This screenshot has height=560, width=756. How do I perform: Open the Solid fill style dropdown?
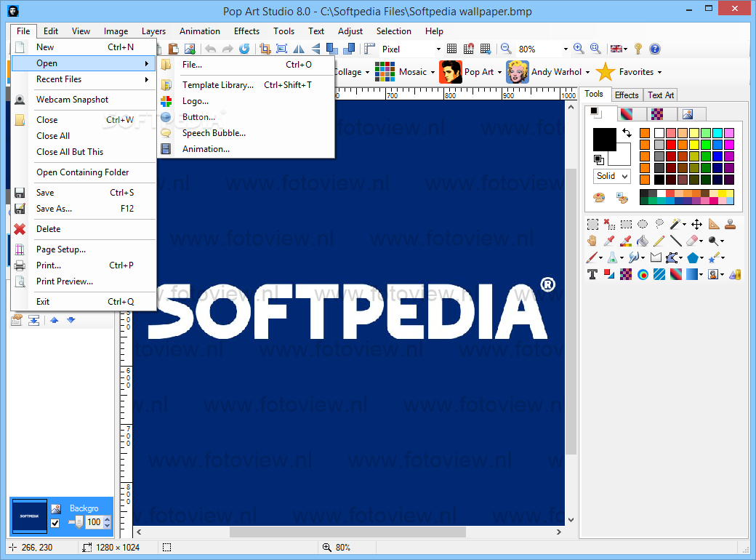click(611, 176)
